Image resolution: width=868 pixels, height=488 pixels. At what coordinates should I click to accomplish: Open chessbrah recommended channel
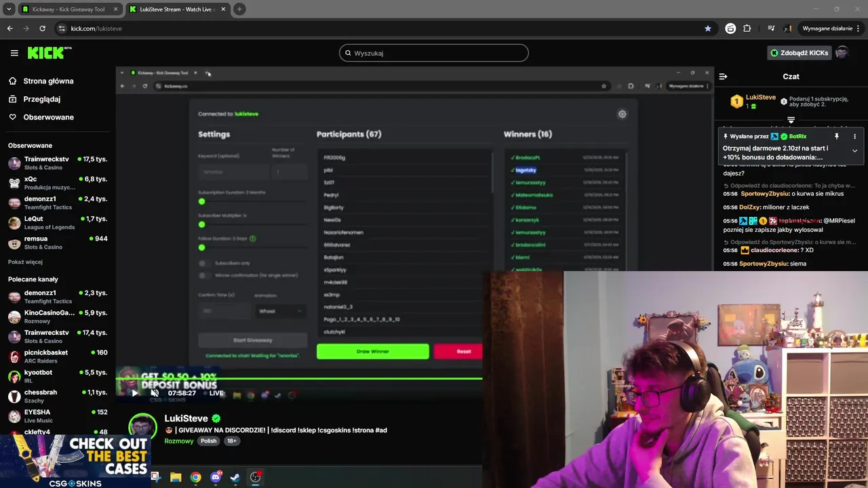coord(58,396)
